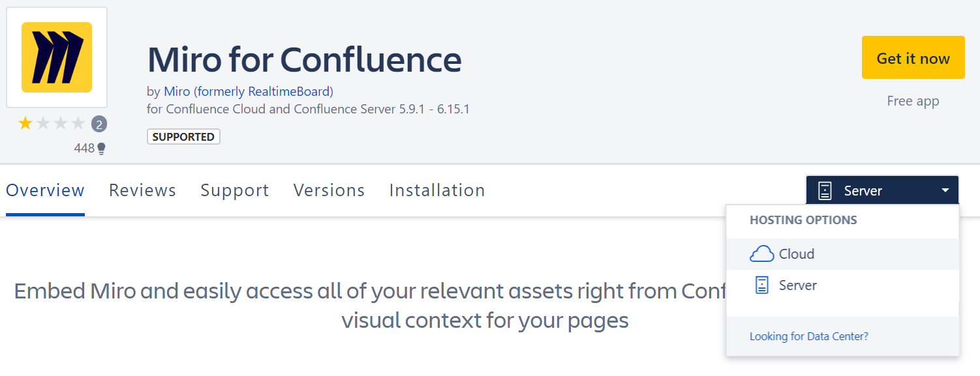Open the Installation tab
The image size is (980, 376).
point(437,190)
